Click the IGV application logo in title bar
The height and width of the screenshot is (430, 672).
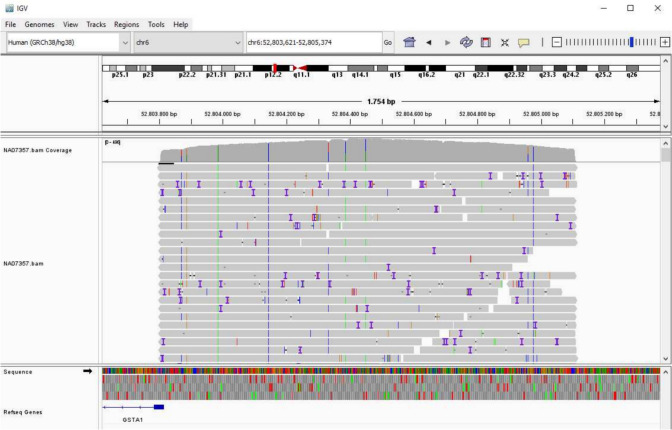pyautogui.click(x=9, y=8)
